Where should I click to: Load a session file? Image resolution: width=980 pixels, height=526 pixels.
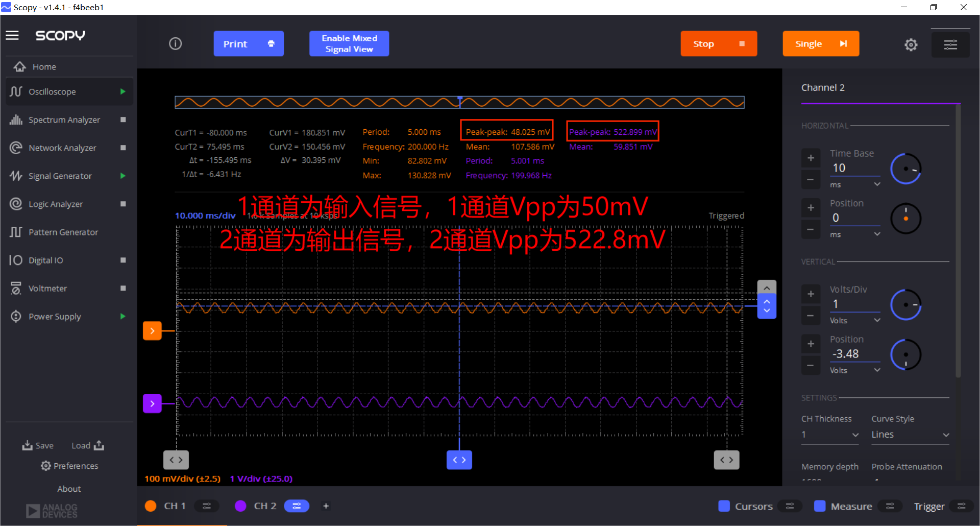click(x=88, y=445)
